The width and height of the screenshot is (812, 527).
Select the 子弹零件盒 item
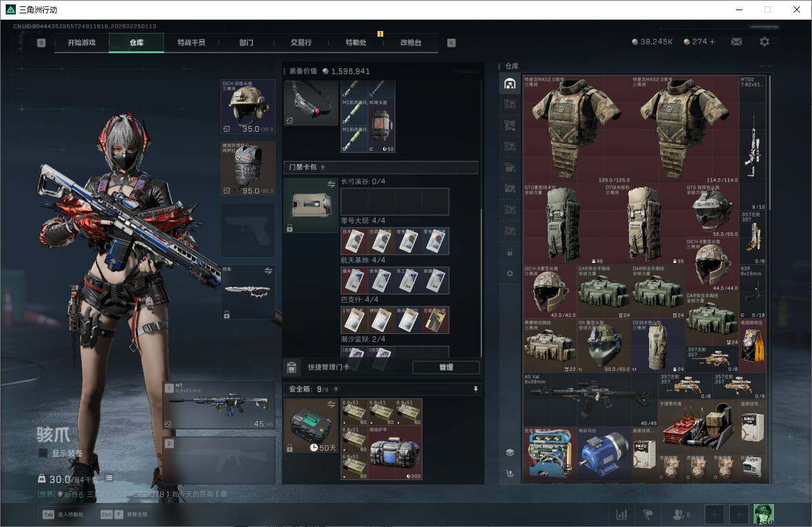click(x=699, y=426)
